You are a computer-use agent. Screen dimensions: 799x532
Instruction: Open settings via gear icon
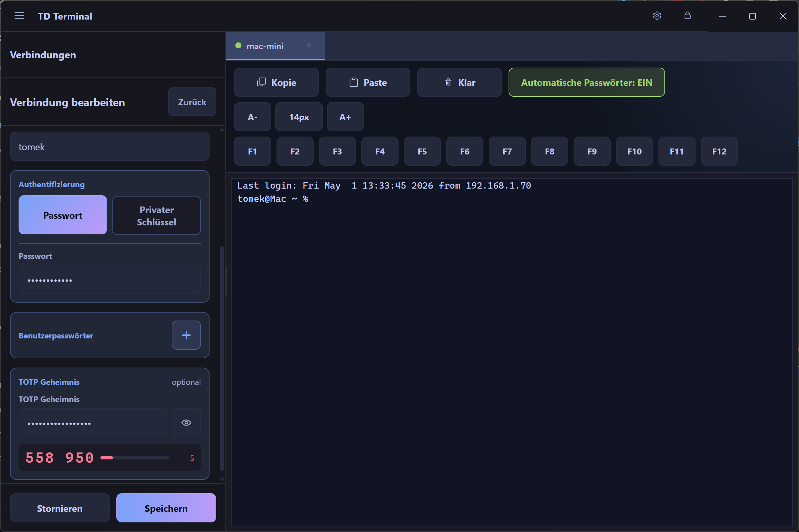(657, 16)
